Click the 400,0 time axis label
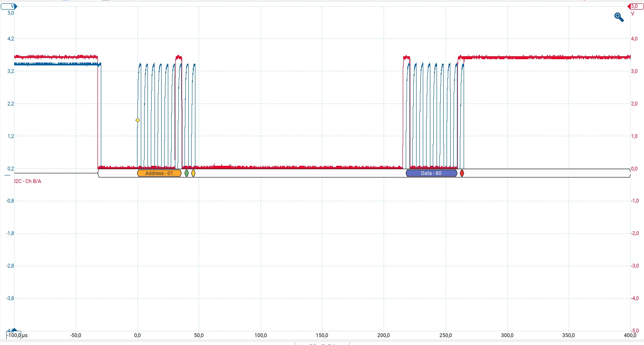 [630, 335]
